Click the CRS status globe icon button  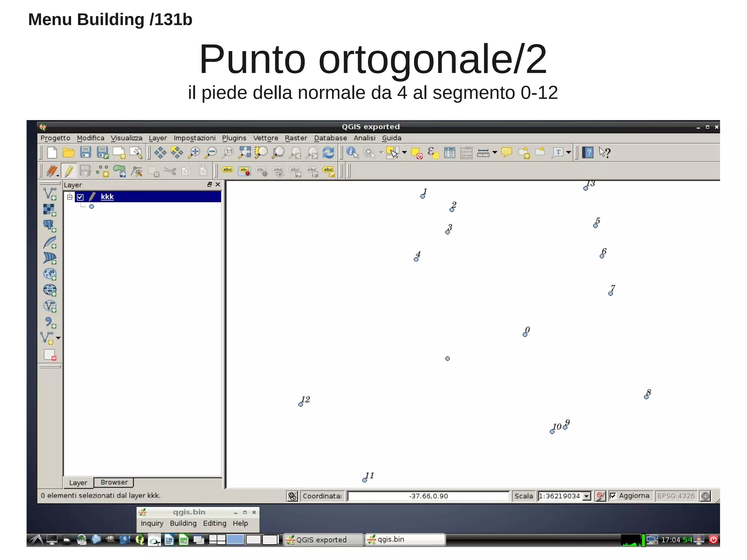(x=705, y=496)
